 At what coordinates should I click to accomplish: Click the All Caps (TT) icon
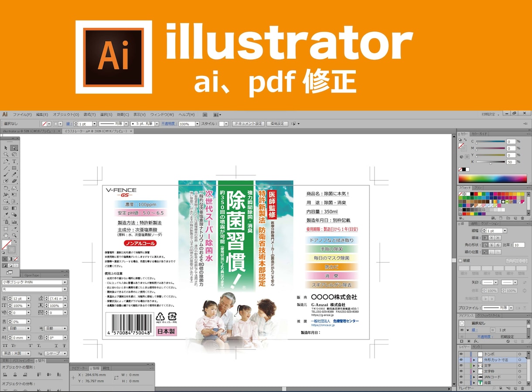[x=5, y=345]
